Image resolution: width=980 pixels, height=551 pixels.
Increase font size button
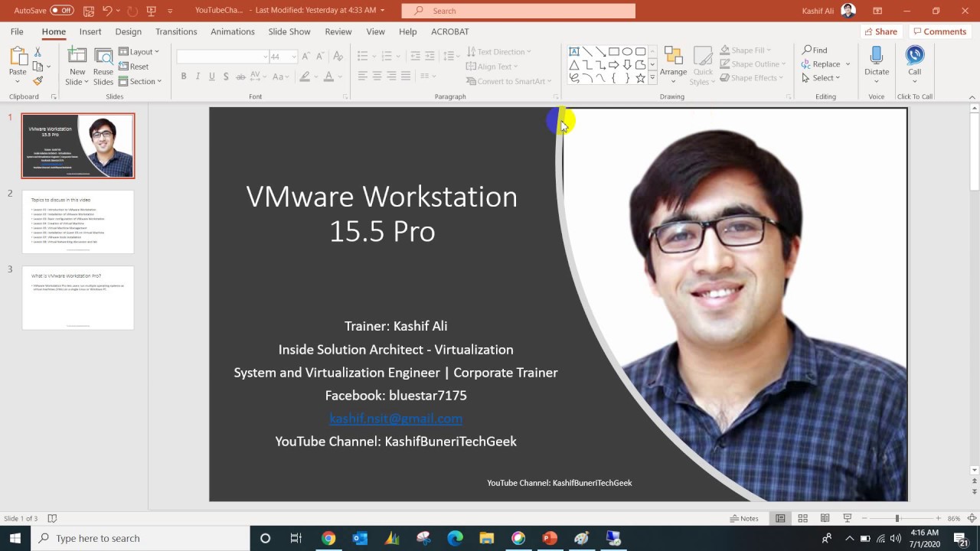[x=305, y=57]
